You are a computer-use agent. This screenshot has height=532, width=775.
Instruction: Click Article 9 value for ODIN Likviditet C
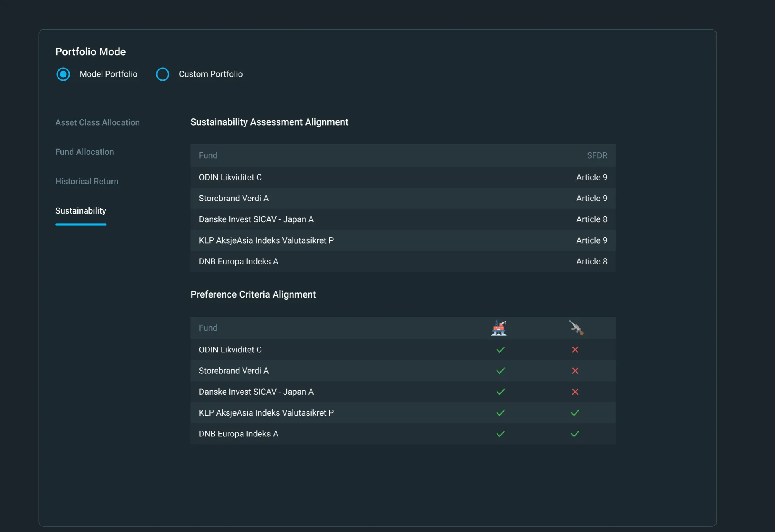point(592,177)
